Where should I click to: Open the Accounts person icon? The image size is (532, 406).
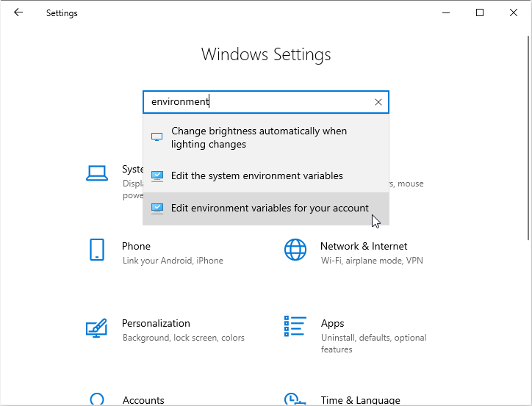click(x=97, y=399)
